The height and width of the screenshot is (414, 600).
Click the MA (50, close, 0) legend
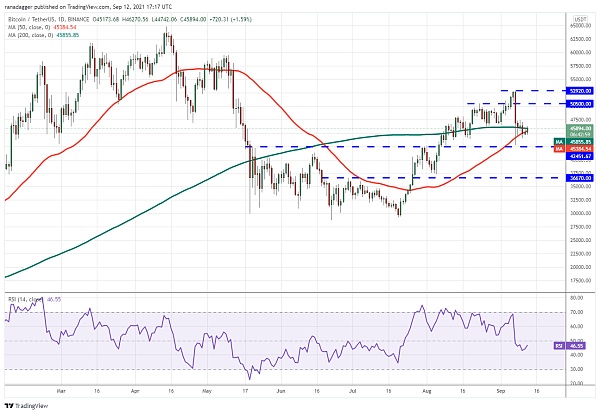pos(30,27)
